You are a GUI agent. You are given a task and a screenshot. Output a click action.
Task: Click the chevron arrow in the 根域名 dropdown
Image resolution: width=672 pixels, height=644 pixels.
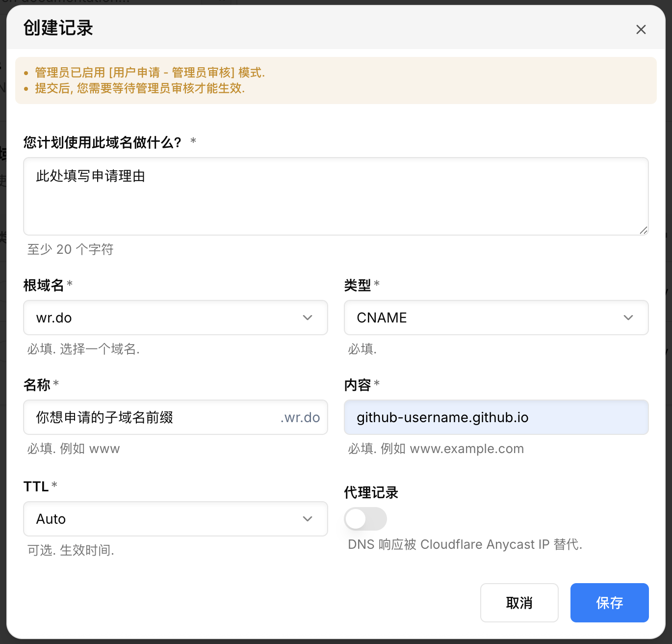(x=308, y=318)
